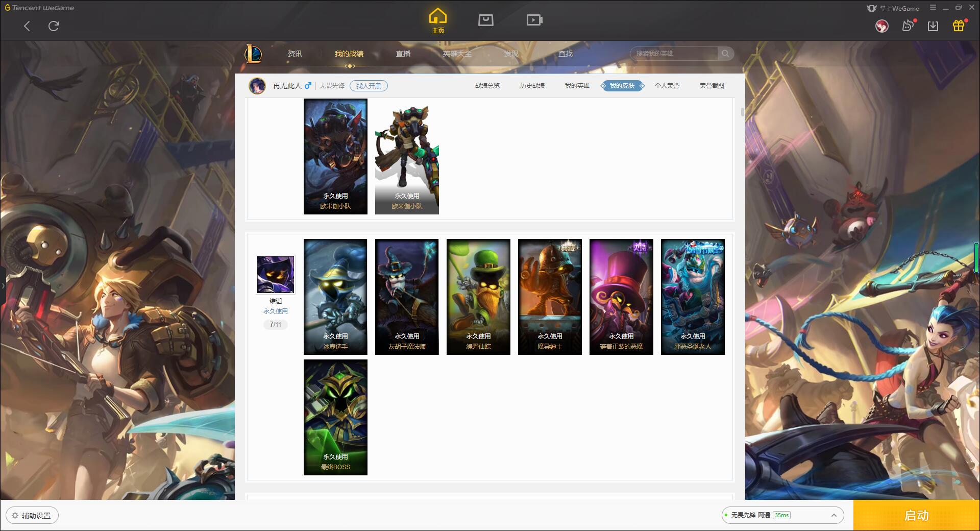Expand the 无畏先锋 网通 server dropdown
Screen dimensions: 980x531
(x=782, y=515)
